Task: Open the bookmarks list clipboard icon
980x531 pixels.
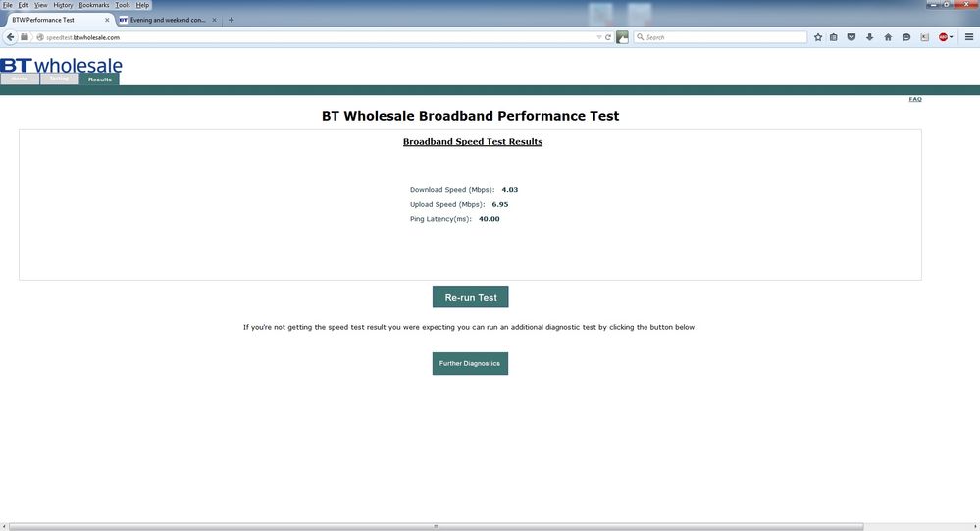Action: pos(834,37)
